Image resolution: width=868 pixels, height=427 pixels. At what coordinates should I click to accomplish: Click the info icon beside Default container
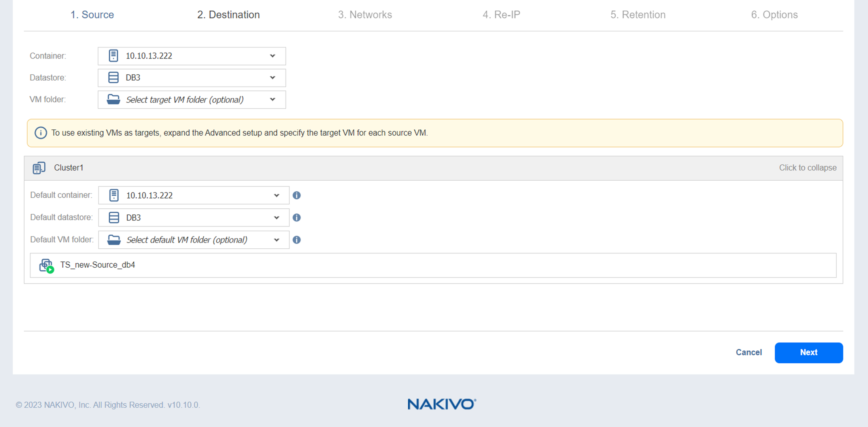coord(297,195)
